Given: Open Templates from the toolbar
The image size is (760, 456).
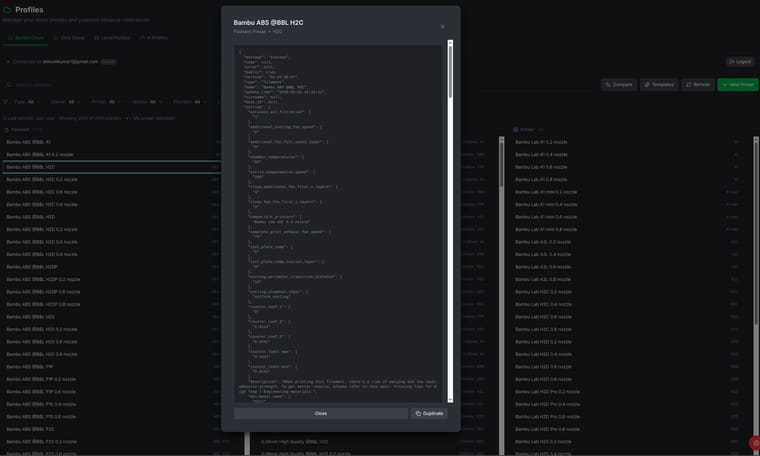Looking at the screenshot, I should click(659, 85).
